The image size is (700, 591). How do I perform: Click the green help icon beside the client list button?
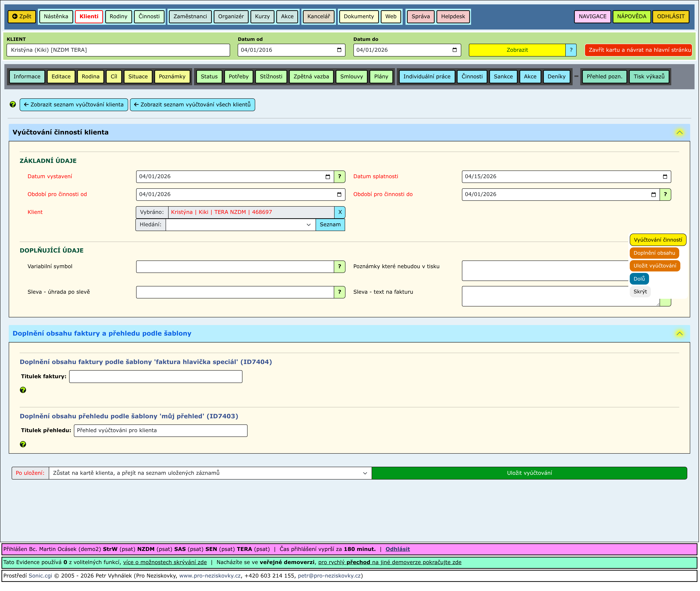[x=13, y=105]
